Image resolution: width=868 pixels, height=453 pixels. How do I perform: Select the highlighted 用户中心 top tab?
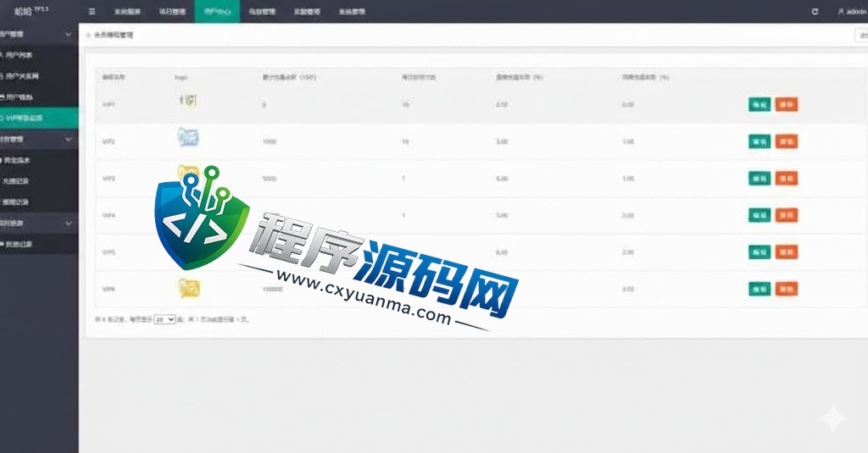(x=217, y=11)
